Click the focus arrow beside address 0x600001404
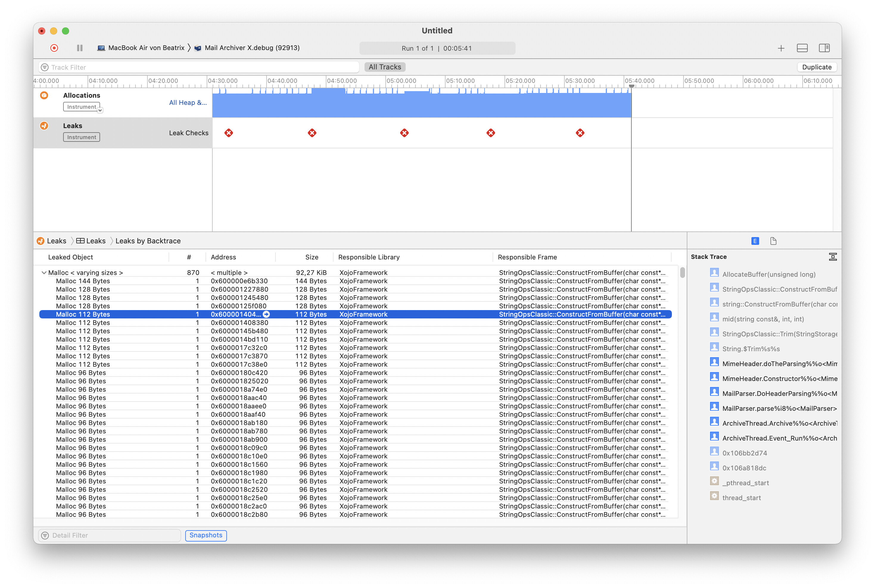 266,314
